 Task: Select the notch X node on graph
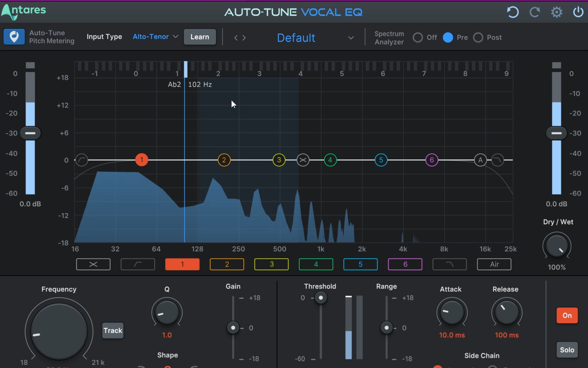[x=303, y=160]
